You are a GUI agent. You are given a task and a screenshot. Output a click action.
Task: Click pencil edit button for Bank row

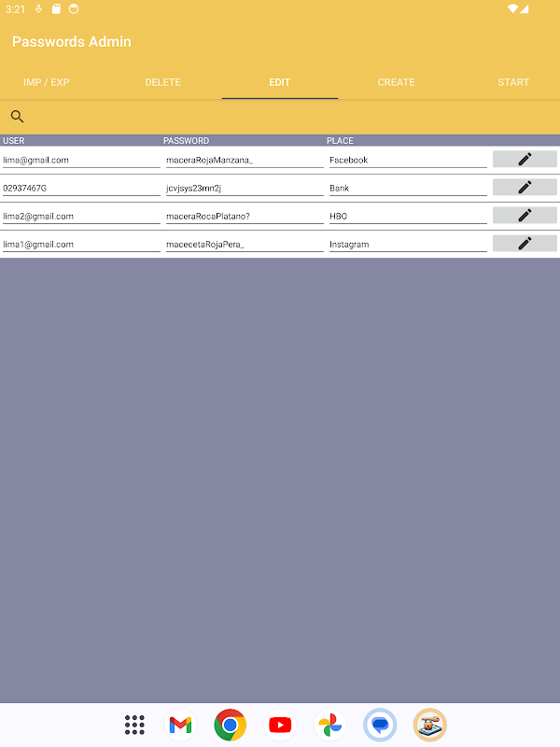tap(525, 188)
